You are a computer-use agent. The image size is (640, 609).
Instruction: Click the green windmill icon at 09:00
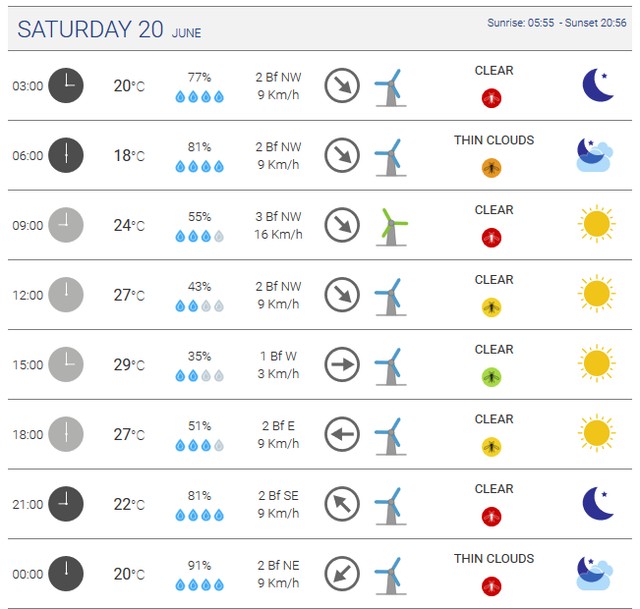click(x=391, y=227)
